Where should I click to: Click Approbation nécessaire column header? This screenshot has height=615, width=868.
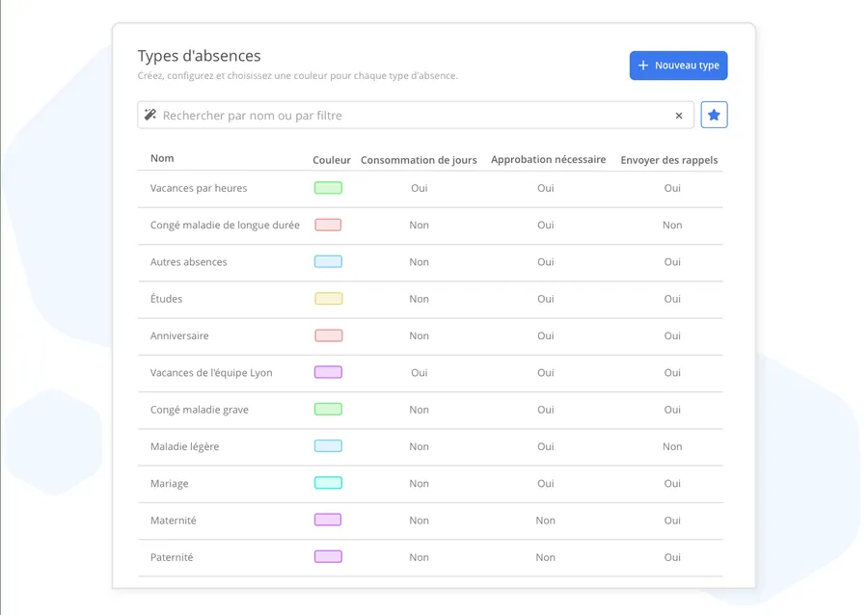[548, 159]
